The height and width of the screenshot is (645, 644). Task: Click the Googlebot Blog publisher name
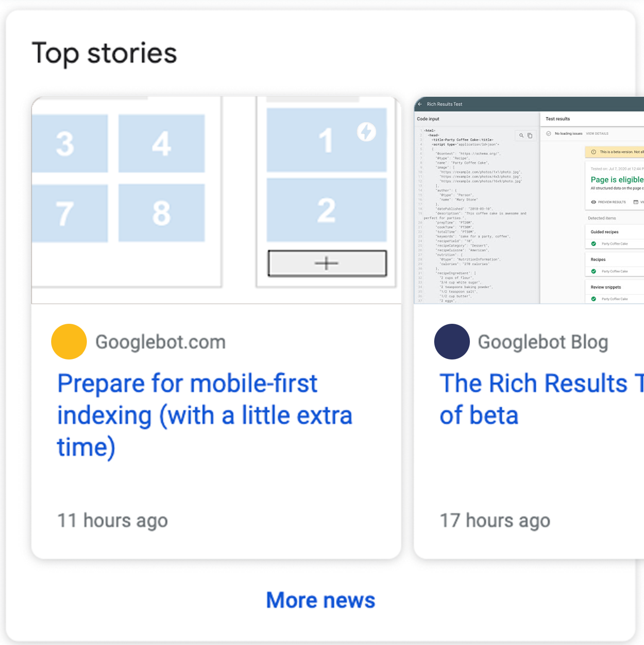coord(543,342)
